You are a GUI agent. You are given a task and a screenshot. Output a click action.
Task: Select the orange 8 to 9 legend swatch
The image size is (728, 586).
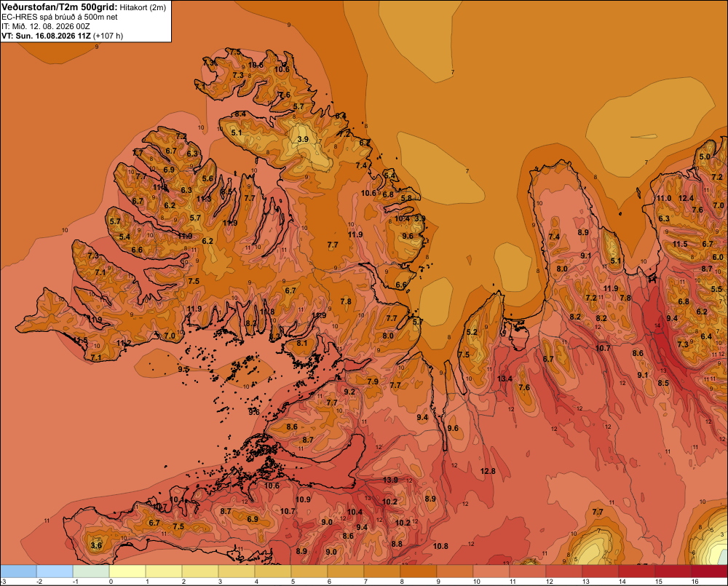tap(419, 571)
